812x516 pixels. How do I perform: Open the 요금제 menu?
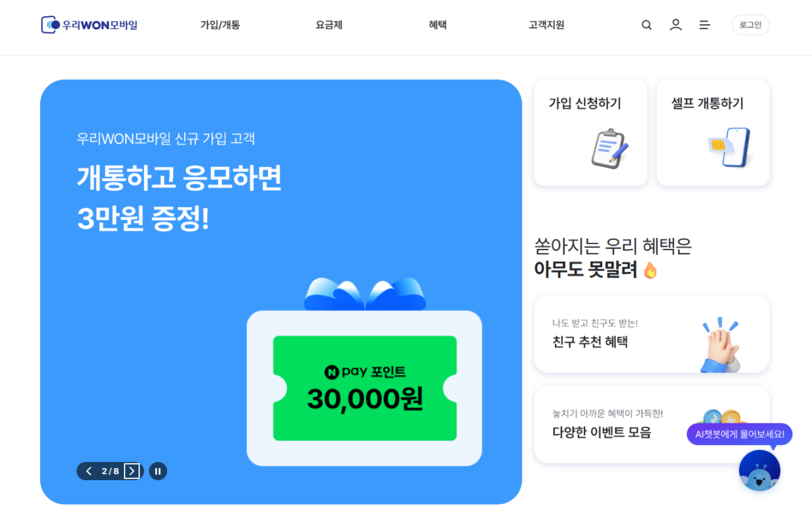point(329,25)
